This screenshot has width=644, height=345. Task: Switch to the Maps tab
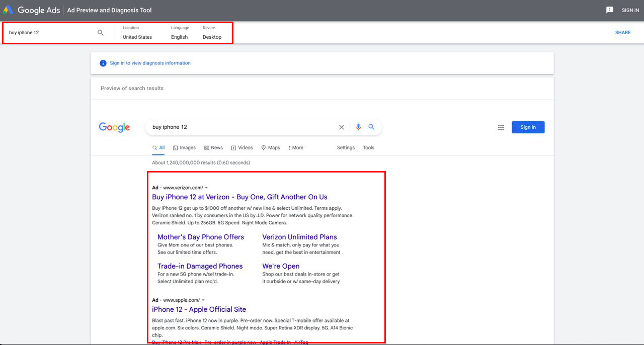[x=271, y=148]
